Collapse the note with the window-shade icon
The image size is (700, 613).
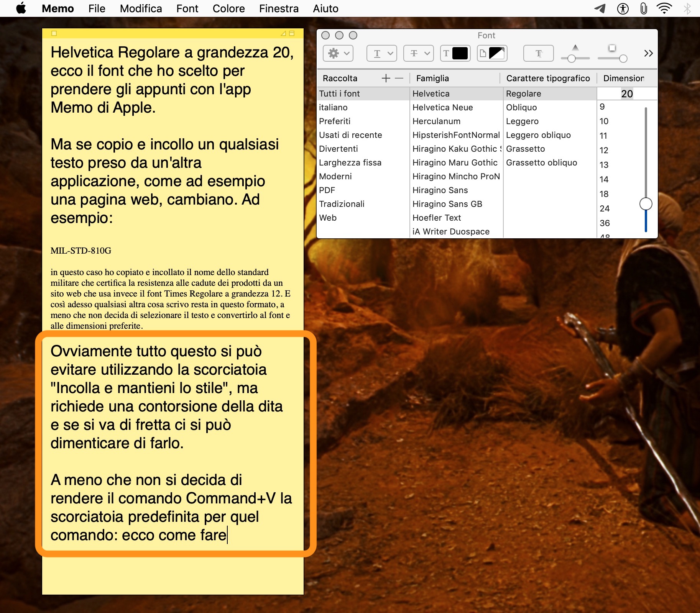tap(292, 33)
